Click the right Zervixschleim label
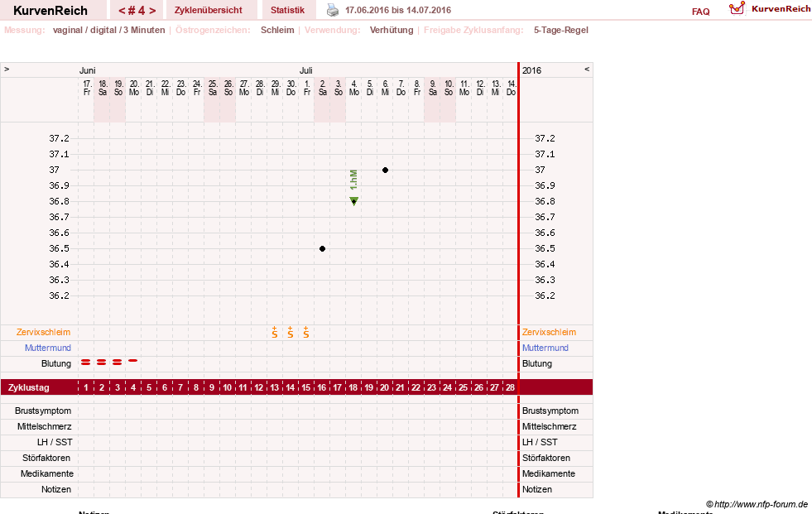 tap(549, 332)
